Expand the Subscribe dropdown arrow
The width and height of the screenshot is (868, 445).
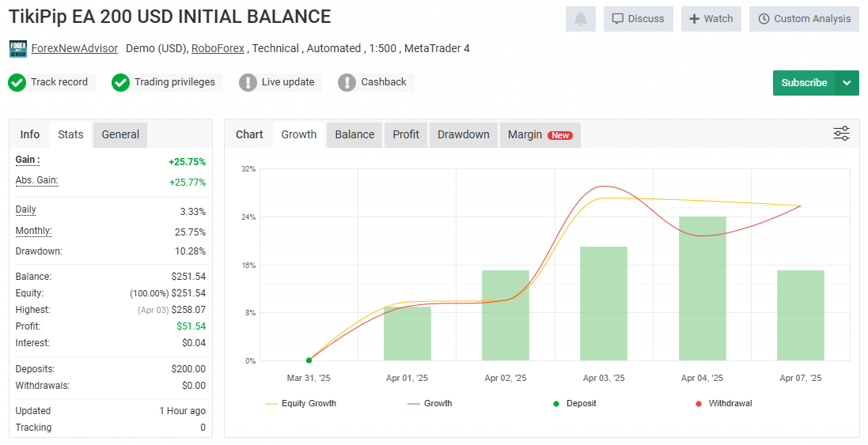pyautogui.click(x=847, y=83)
